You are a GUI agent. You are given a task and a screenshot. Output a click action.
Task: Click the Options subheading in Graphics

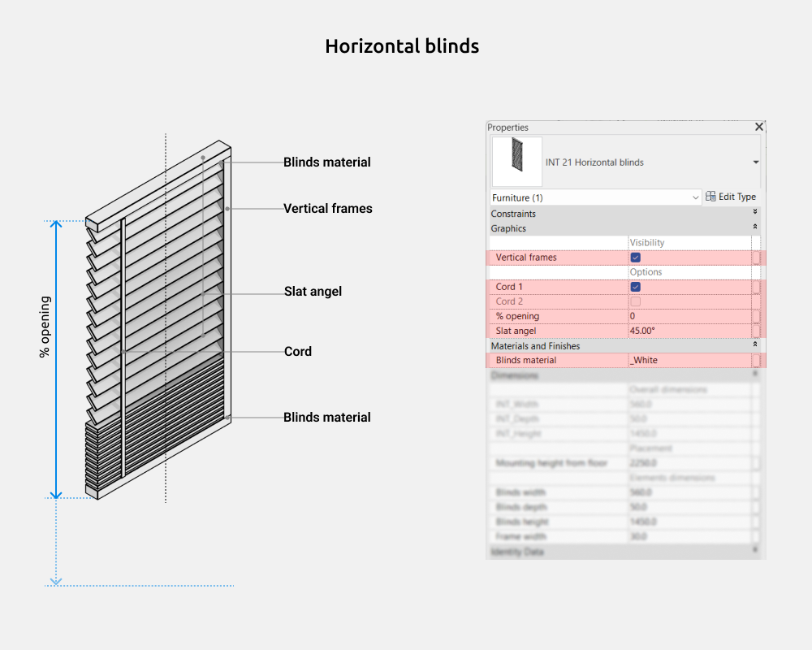(x=646, y=272)
